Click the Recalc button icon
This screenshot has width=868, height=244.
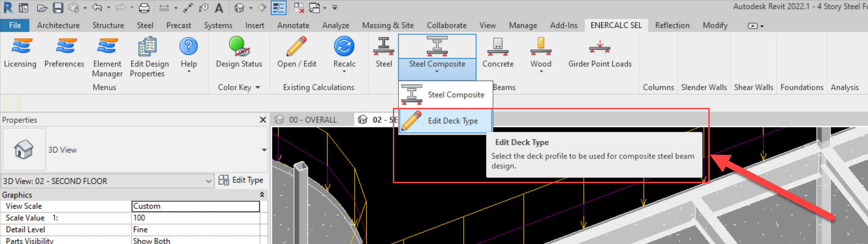344,47
